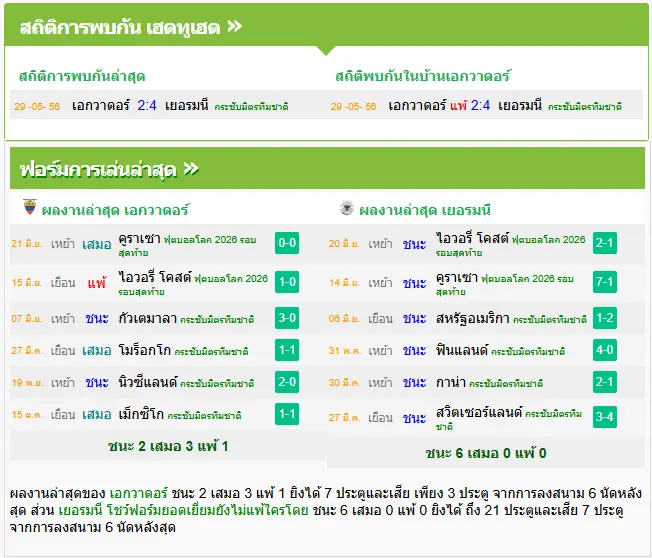Image resolution: width=652 pixels, height=558 pixels.
Task: Click the chevron arrows beside ฟอร์มการเล่นล่าสุด
Action: (x=191, y=169)
